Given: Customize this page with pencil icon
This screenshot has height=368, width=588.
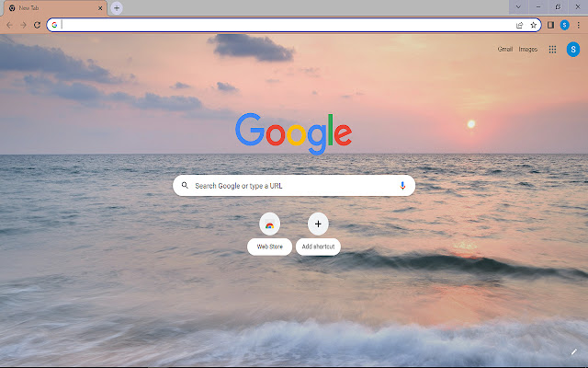Looking at the screenshot, I should pos(573,351).
